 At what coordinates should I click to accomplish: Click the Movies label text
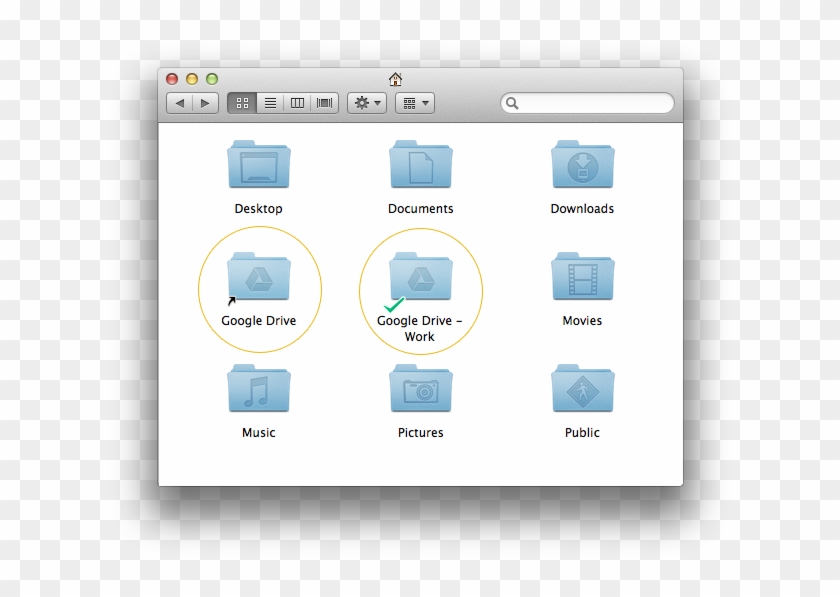582,320
